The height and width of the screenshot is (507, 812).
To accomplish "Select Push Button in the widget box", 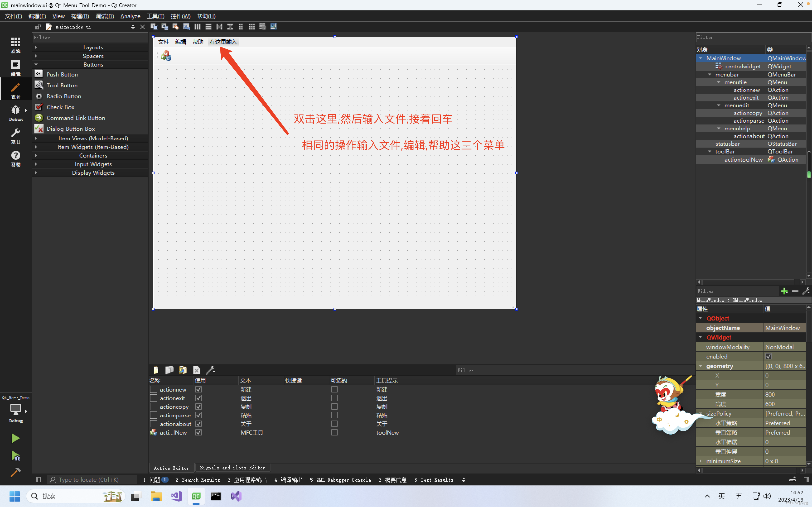I will (x=62, y=74).
